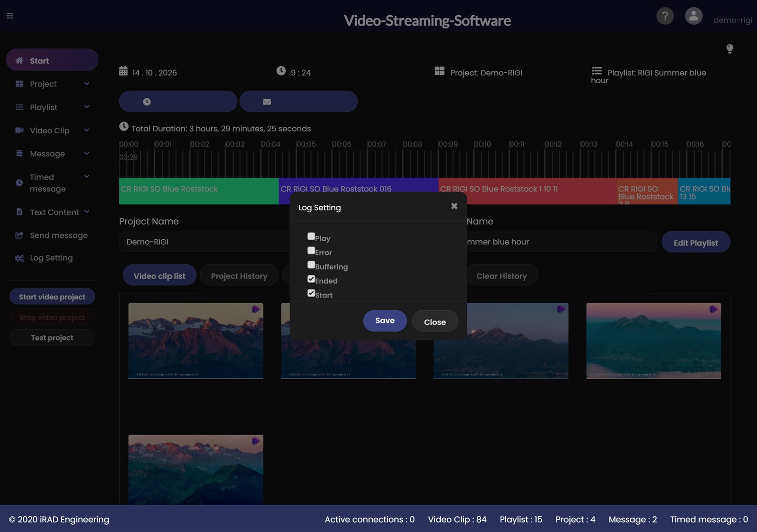Screen dimensions: 757x532
Task: Expand the Playlist sidebar chevron
Action: click(x=87, y=107)
